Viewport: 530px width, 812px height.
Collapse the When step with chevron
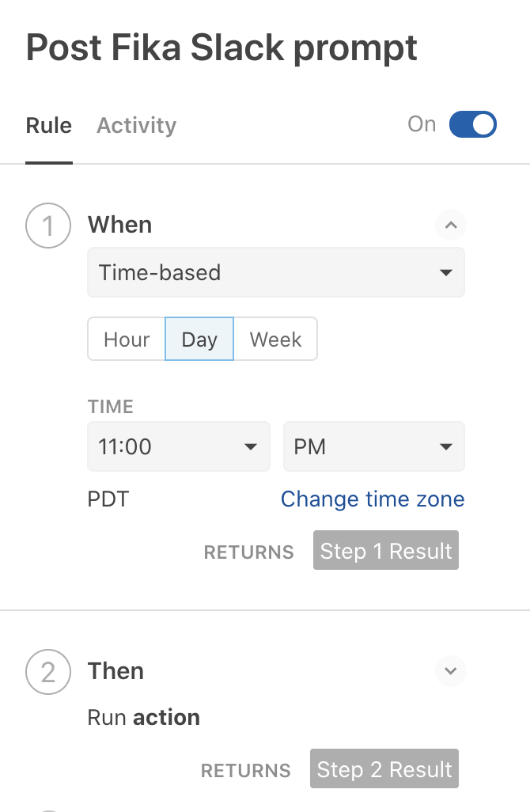(451, 226)
